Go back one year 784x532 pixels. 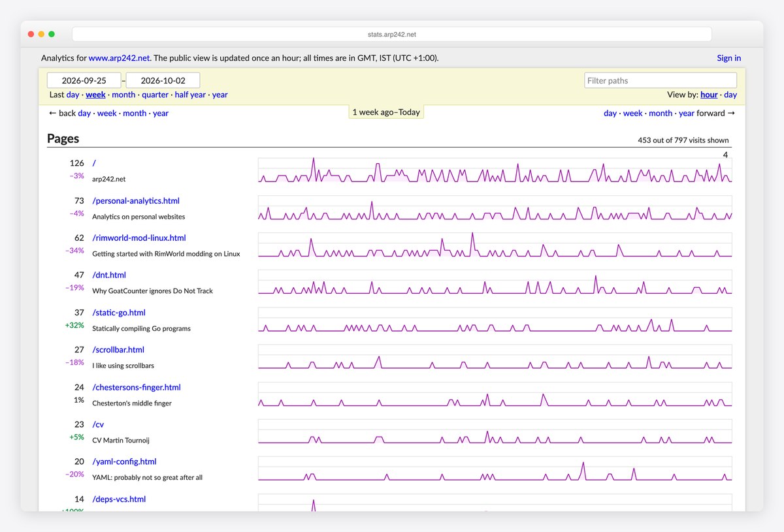[161, 113]
